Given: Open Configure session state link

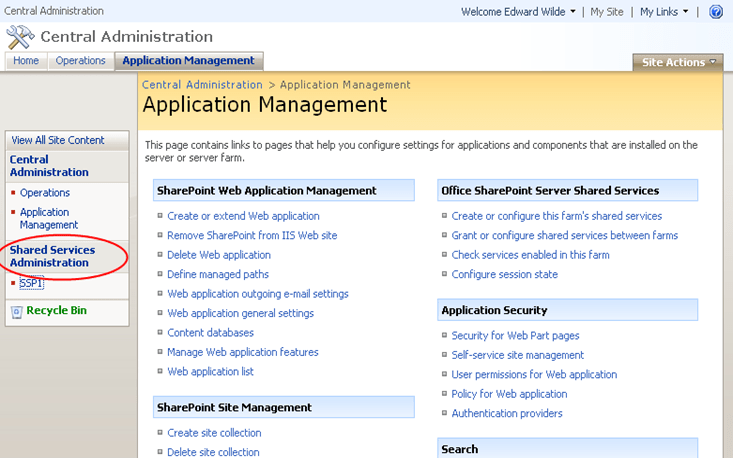Looking at the screenshot, I should (x=505, y=274).
